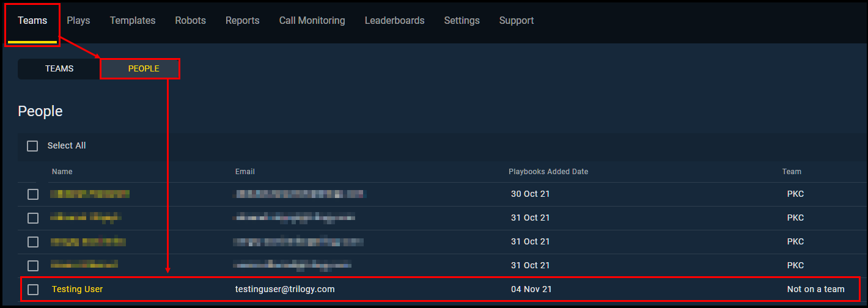Open the Leaderboards tab
The image size is (868, 308).
[x=394, y=21]
